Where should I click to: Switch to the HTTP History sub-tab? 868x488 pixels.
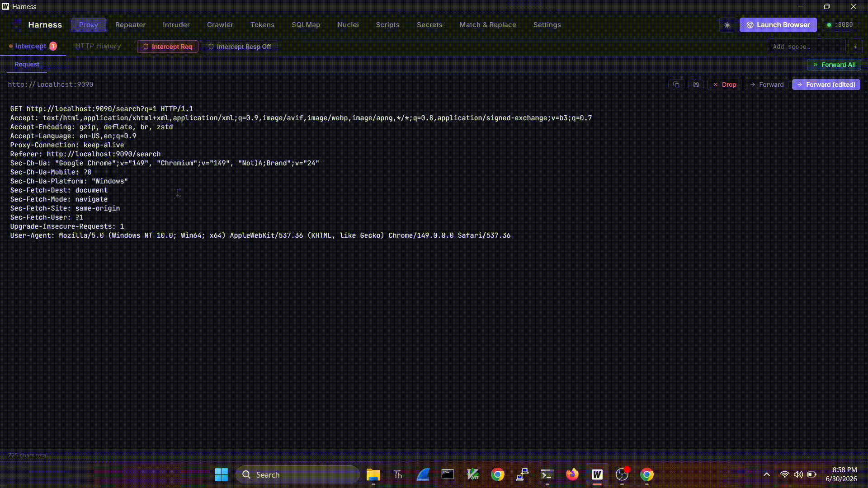click(98, 46)
